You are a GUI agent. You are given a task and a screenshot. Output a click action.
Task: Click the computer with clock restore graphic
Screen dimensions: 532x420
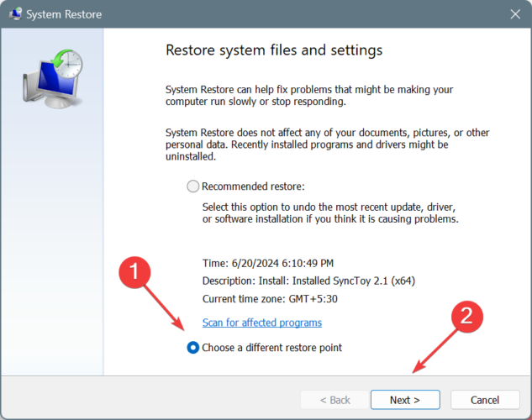point(53,79)
